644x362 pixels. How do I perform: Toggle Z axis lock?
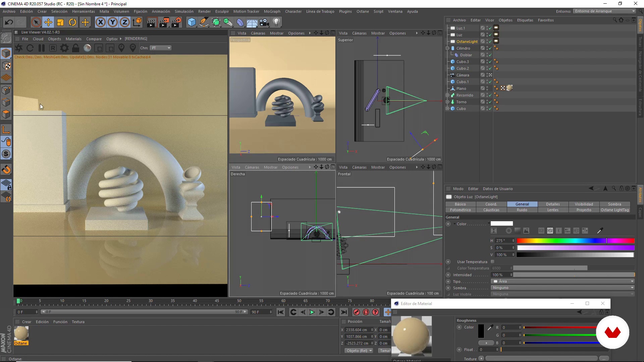coord(125,22)
